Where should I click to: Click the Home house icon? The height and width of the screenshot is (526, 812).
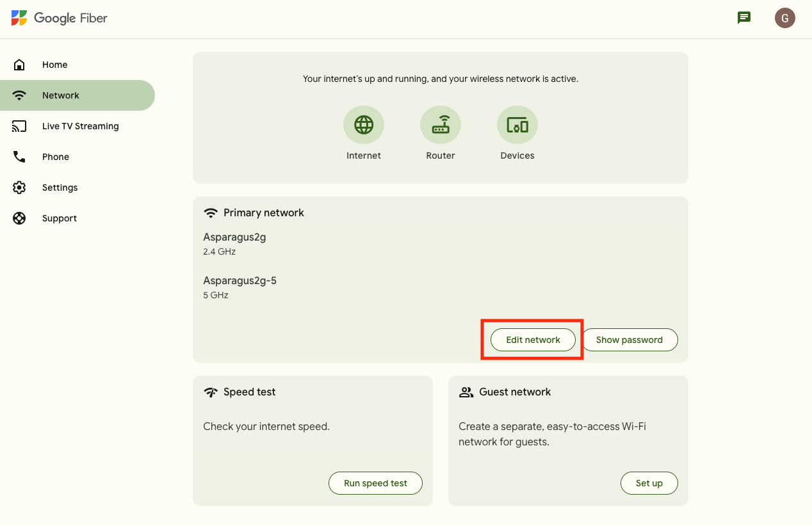coord(19,65)
